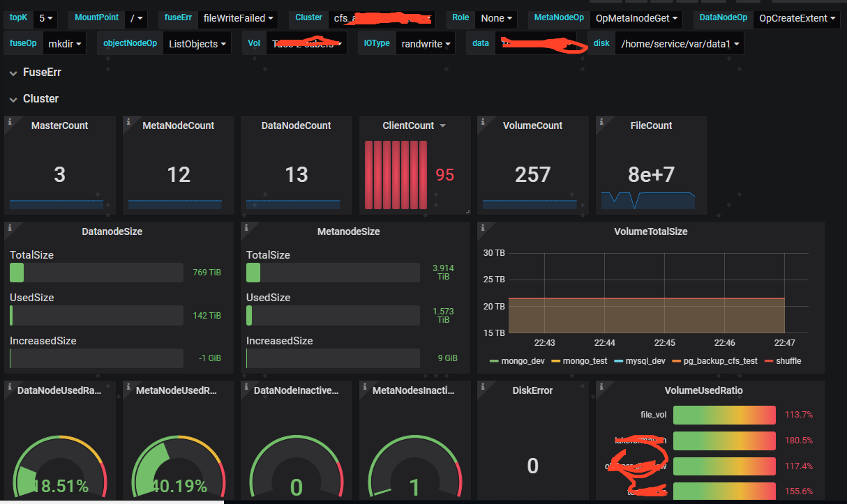
Task: Click the info icon on MetaNodeCount panel
Action: click(x=128, y=121)
